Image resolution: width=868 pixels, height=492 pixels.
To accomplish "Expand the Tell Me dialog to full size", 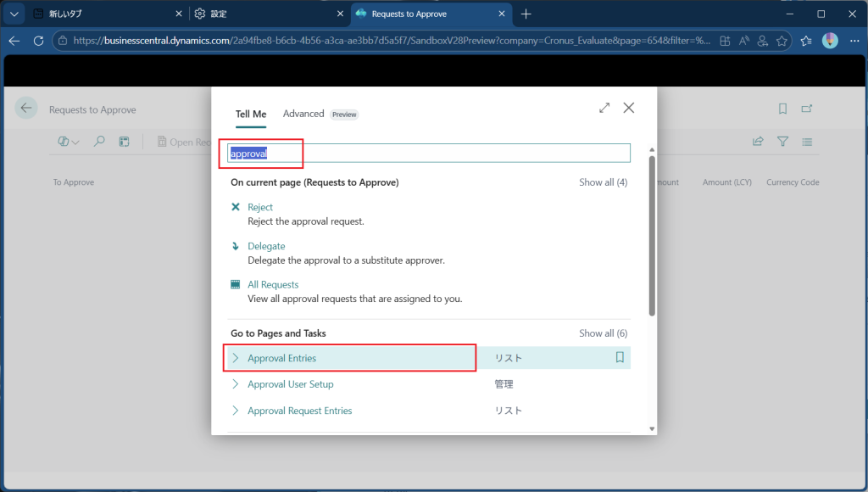I will click(604, 108).
